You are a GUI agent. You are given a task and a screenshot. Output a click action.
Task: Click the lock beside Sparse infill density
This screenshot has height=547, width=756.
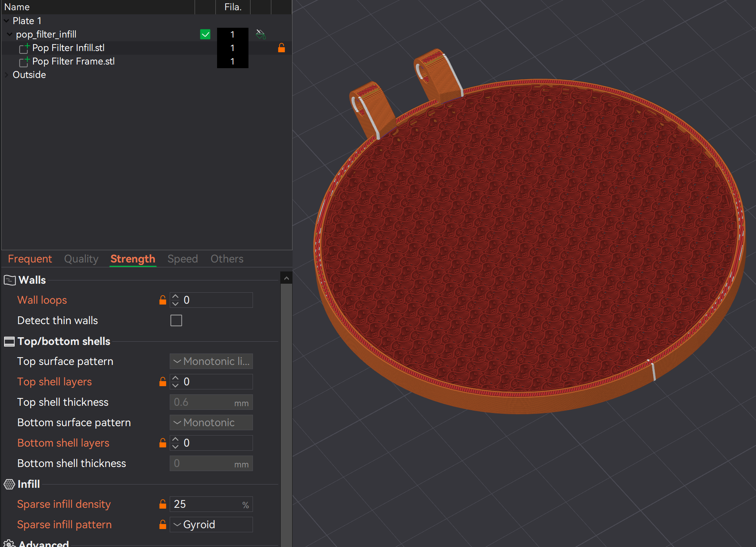162,504
